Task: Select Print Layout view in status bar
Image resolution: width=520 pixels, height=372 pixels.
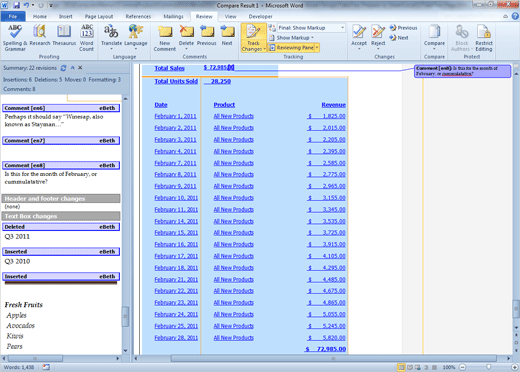Action: 402,367
